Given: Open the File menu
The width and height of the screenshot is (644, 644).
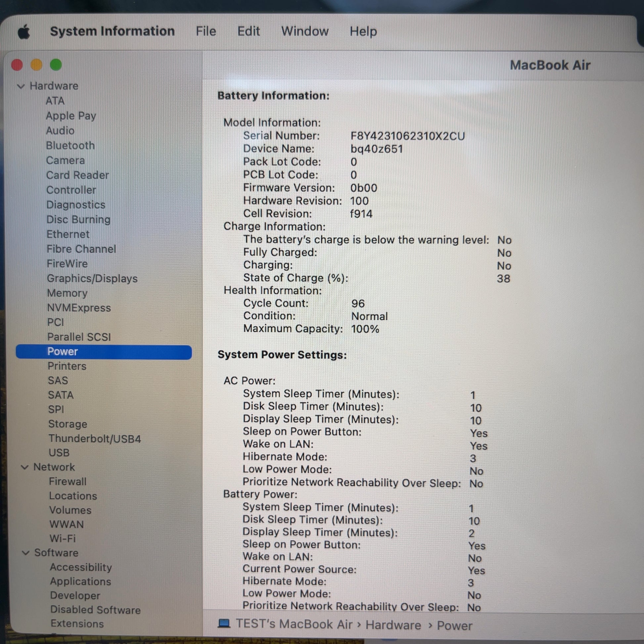Looking at the screenshot, I should pyautogui.click(x=206, y=31).
